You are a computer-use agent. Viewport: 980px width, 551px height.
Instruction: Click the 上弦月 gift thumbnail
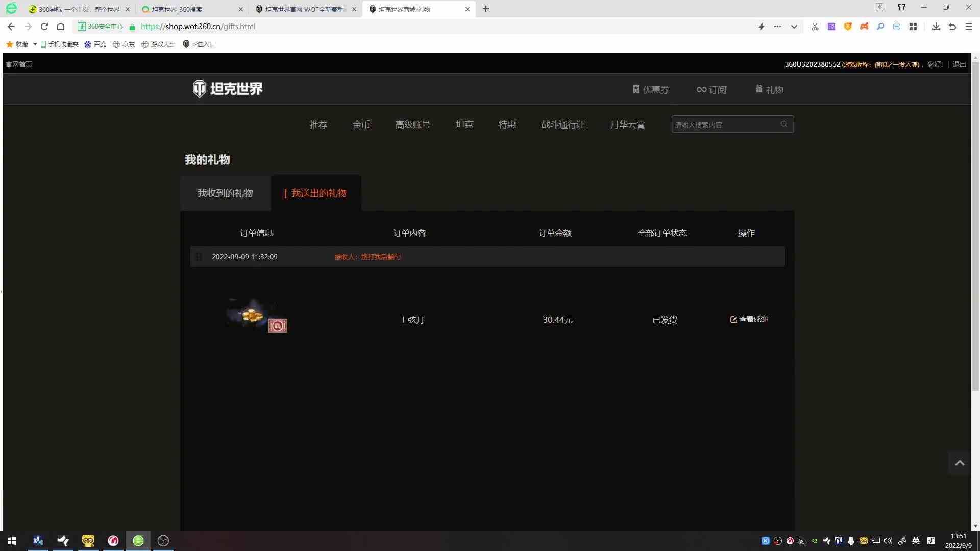(x=256, y=316)
